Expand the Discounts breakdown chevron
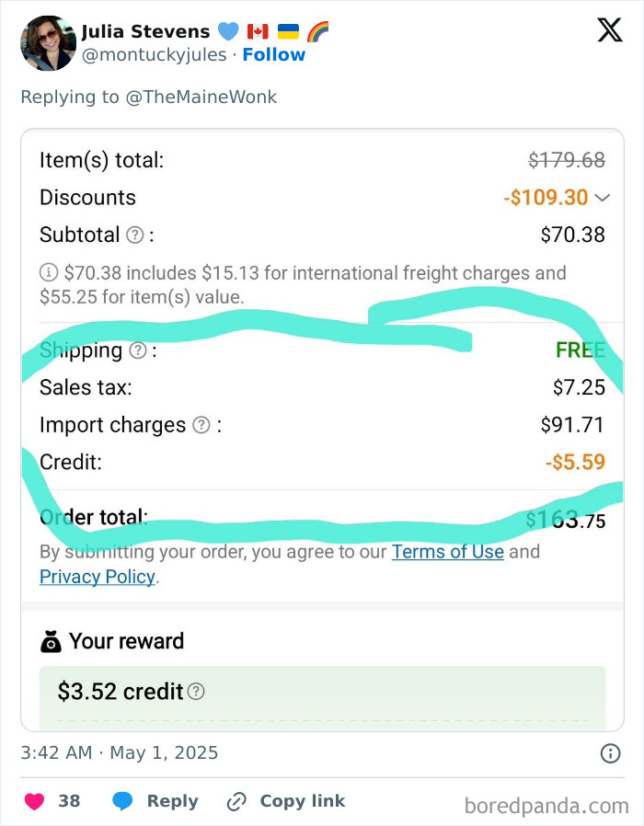Screen dimensions: 644x826 pos(604,196)
